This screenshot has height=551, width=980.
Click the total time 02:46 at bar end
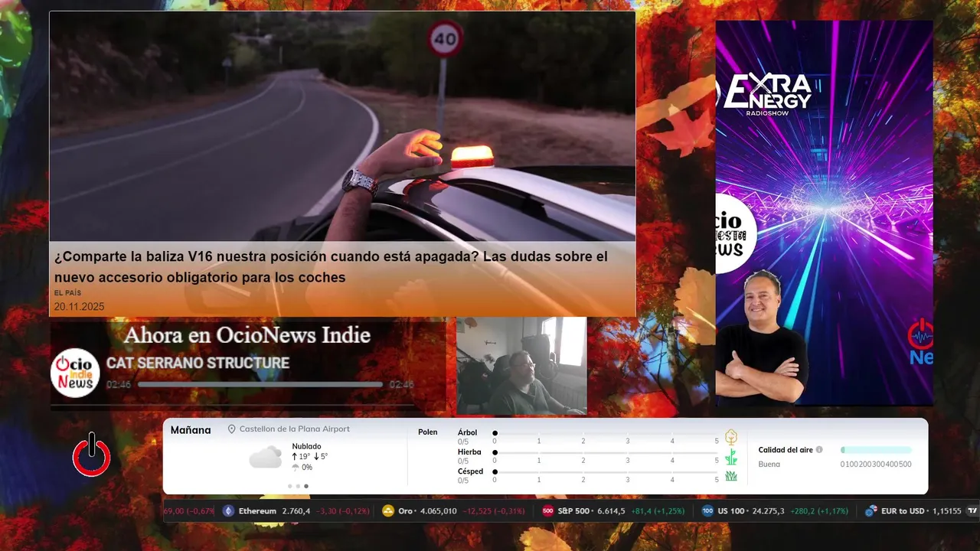[402, 385]
